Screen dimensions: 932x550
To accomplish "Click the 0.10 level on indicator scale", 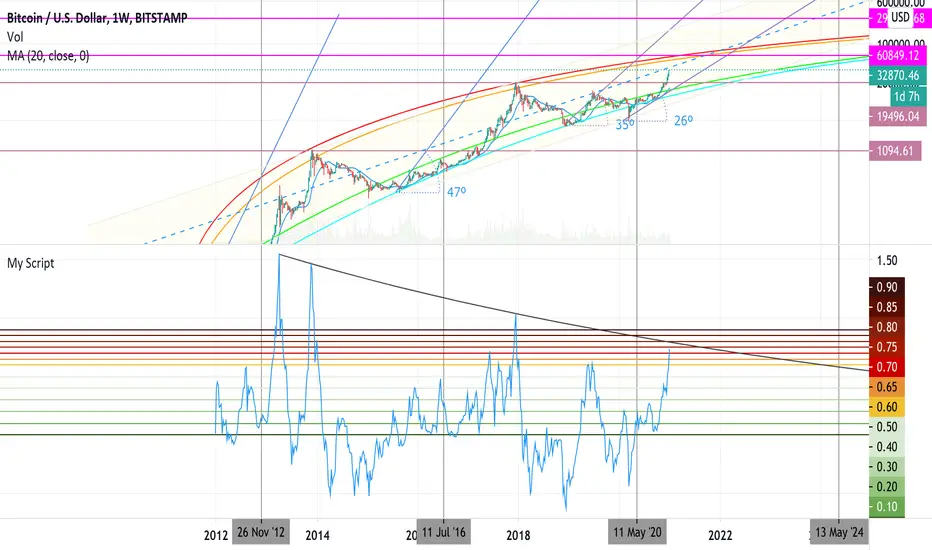I will click(887, 507).
